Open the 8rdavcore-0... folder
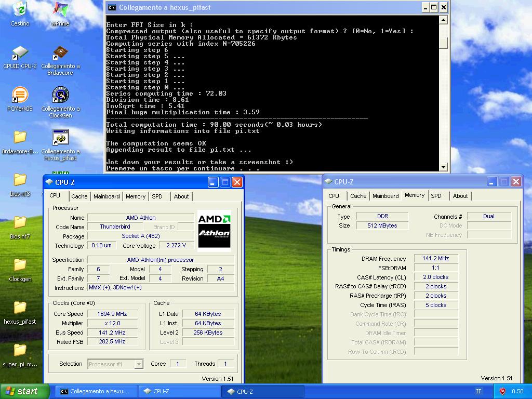 coord(20,142)
